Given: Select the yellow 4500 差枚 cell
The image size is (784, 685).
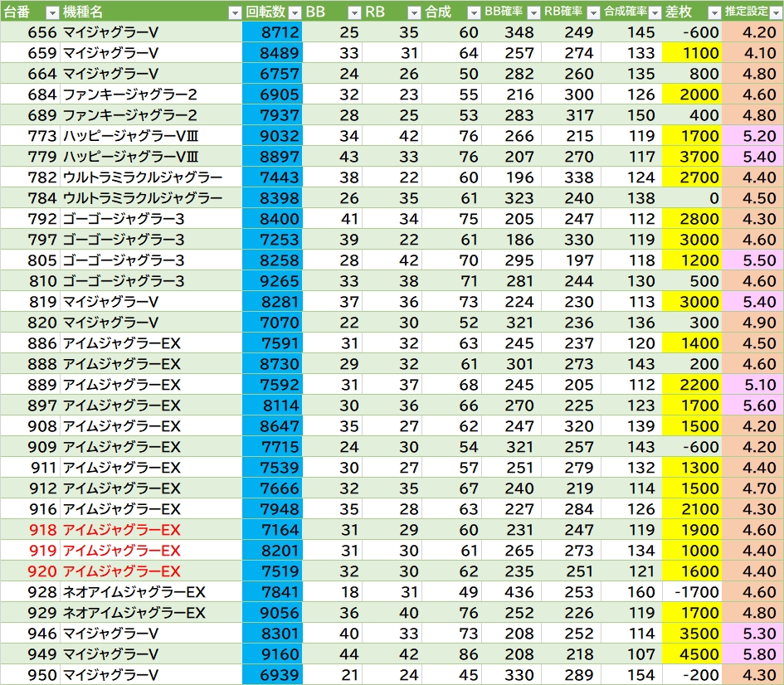Looking at the screenshot, I should point(692,654).
